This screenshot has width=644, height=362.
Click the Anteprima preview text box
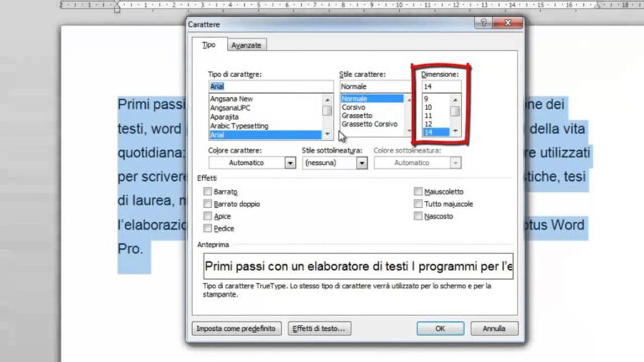pyautogui.click(x=358, y=266)
